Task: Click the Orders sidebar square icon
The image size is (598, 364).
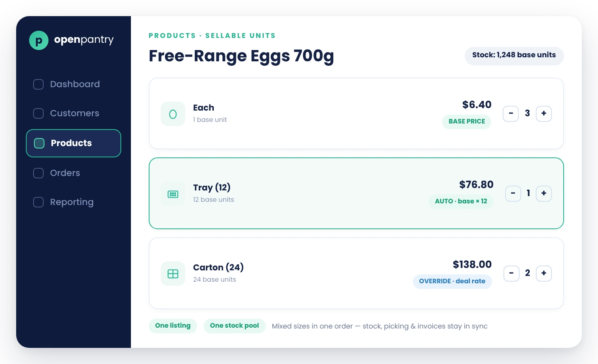Action: [38, 173]
